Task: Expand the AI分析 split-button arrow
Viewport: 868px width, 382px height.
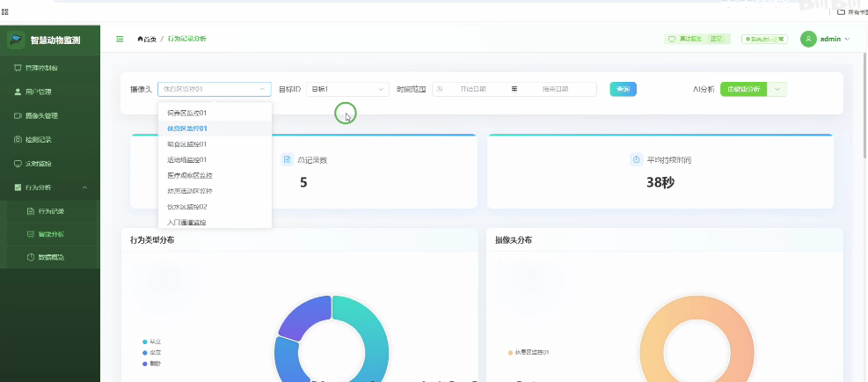Action: pos(777,89)
